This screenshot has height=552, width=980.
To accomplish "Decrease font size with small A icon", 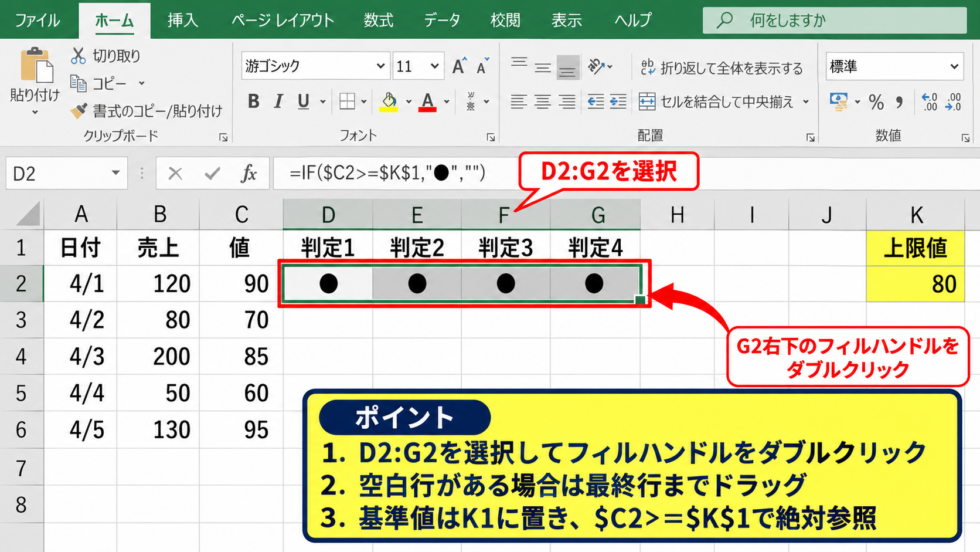I will 482,66.
